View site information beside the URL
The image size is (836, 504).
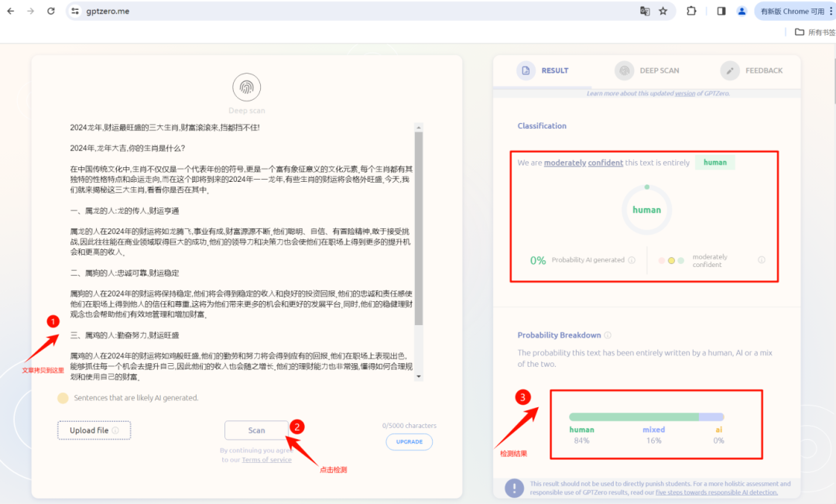75,11
